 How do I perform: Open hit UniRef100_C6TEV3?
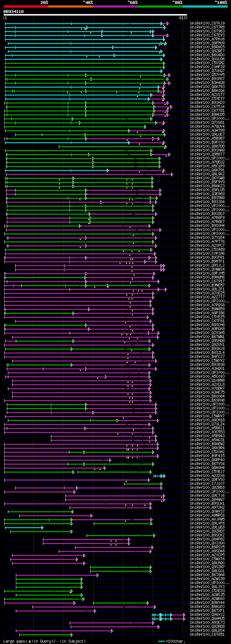coord(207,35)
